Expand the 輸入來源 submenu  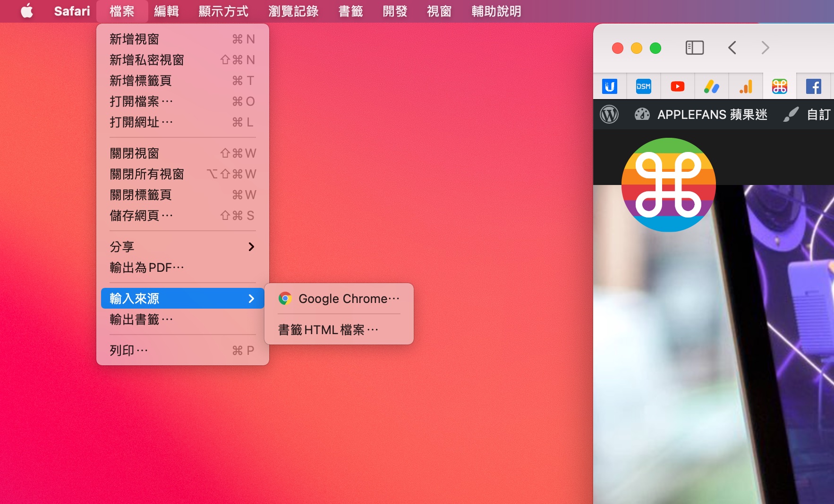pos(183,298)
